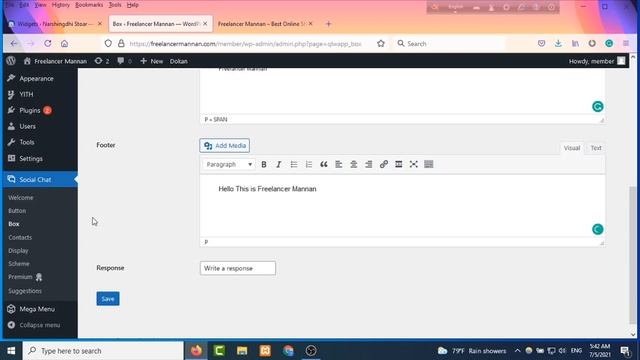The height and width of the screenshot is (360, 640).
Task: Go to browser home page
Action: coord(64,43)
